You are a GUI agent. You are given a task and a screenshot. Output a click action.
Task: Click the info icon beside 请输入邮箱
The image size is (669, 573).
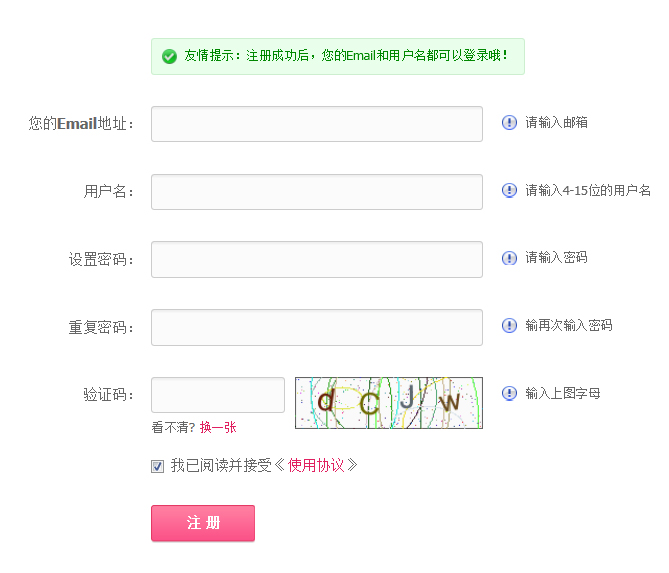[509, 123]
